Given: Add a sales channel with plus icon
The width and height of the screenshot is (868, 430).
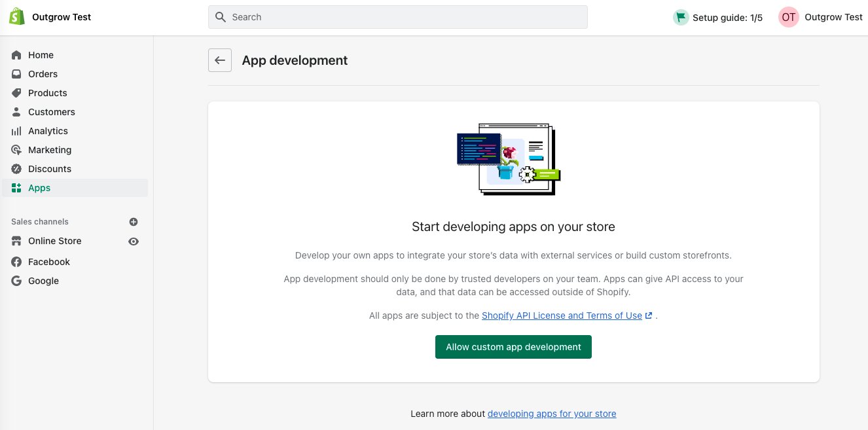Looking at the screenshot, I should click(134, 222).
